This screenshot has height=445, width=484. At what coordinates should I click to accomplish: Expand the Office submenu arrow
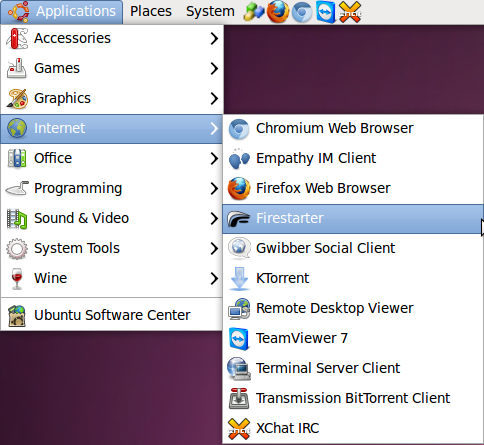coord(214,159)
